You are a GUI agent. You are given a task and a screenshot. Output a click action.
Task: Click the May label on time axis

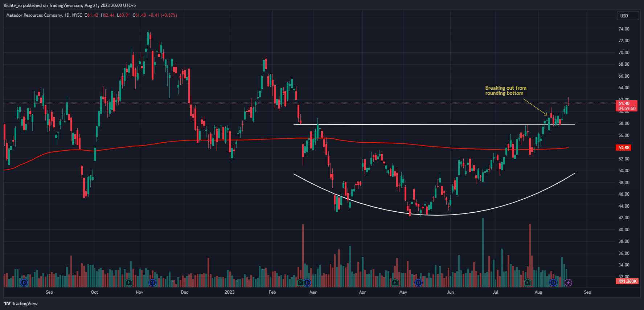tap(403, 292)
